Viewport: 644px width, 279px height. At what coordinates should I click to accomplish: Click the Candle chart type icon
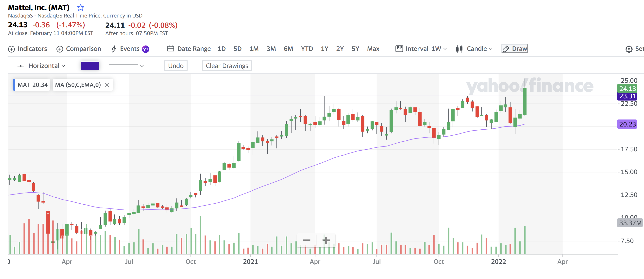(459, 49)
